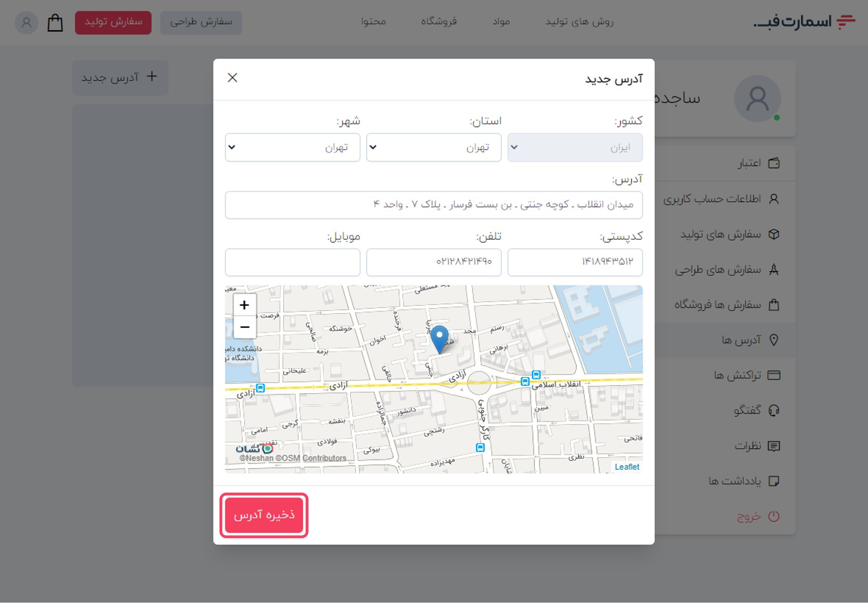Click the box icon for سفارش های تولید
The width and height of the screenshot is (868, 603).
[x=774, y=234]
